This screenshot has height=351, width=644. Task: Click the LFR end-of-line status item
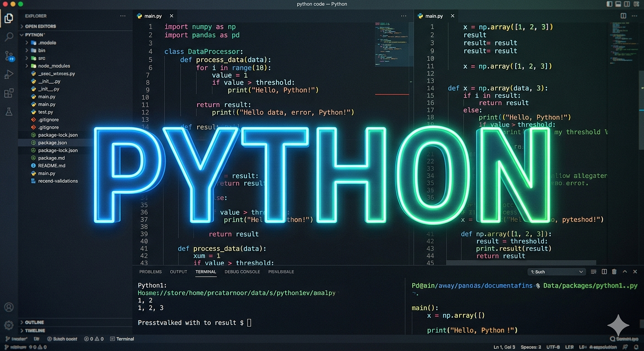point(569,347)
